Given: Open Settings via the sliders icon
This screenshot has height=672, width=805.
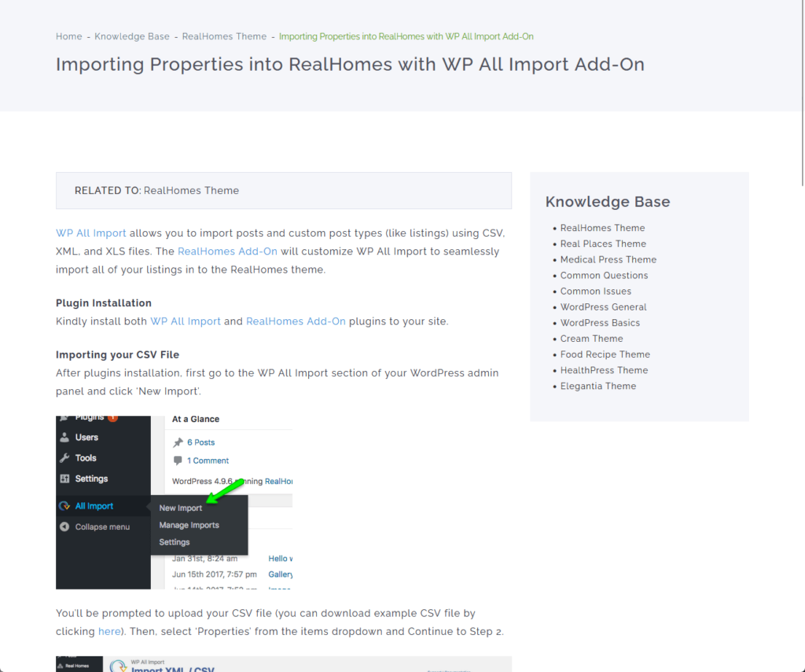Looking at the screenshot, I should tap(65, 478).
